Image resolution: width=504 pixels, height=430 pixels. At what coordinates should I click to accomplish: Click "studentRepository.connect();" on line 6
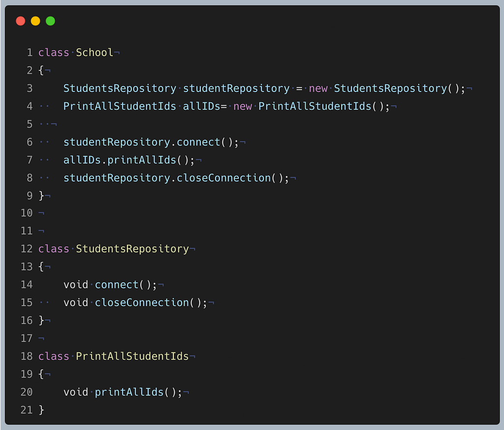coord(151,142)
